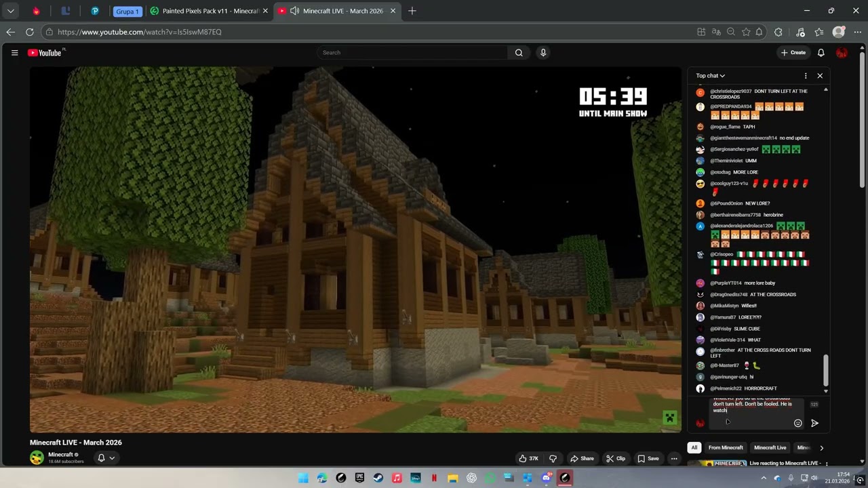The height and width of the screenshot is (488, 868).
Task: Open the Edge profile avatar
Action: click(839, 32)
